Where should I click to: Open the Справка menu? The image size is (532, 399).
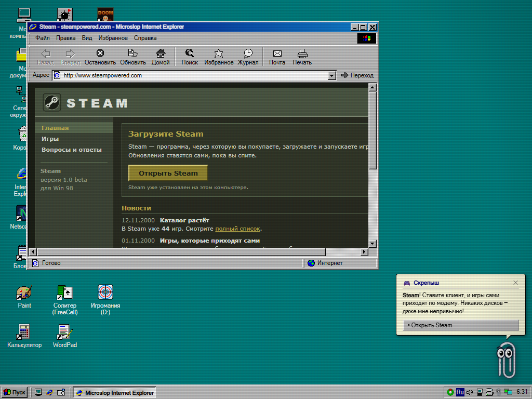145,38
